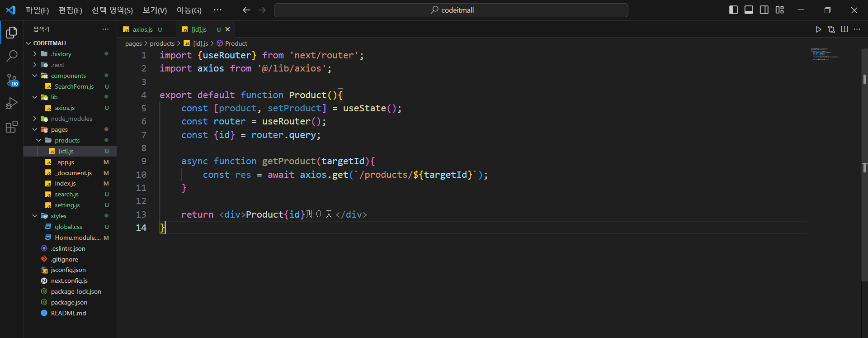Open editor More Actions ellipsis
The height and width of the screenshot is (338, 868).
click(x=857, y=29)
